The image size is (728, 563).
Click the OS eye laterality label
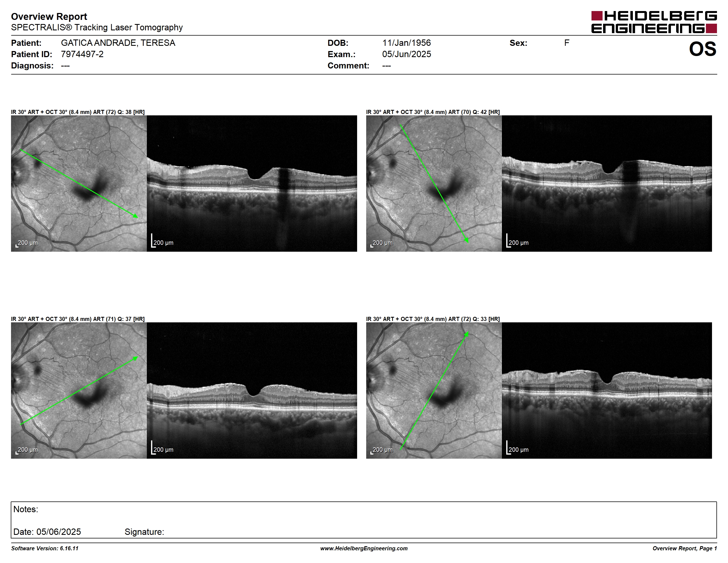coord(703,49)
